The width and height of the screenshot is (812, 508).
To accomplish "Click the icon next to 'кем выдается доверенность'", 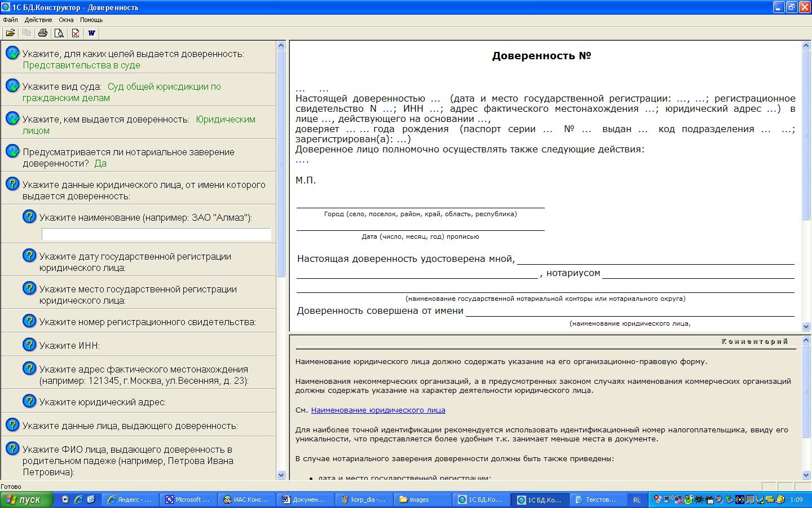I will 12,119.
